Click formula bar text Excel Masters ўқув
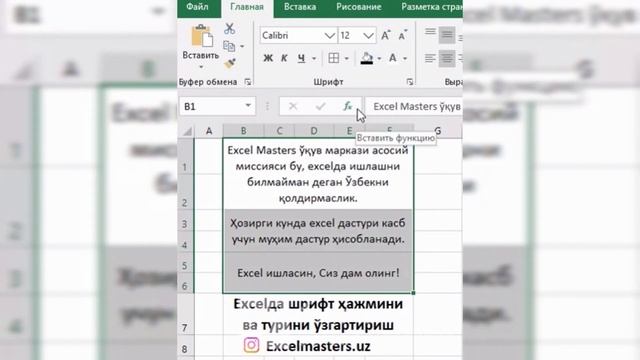The height and width of the screenshot is (360, 640). 417,107
